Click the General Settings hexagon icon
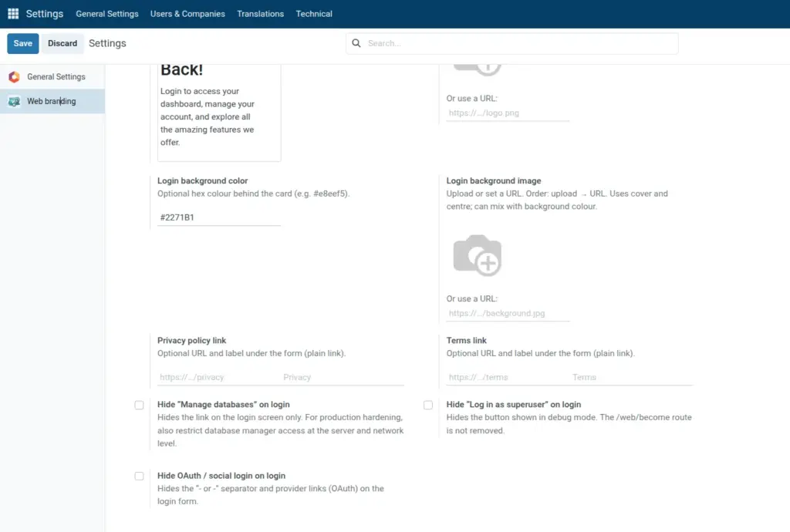 (x=14, y=76)
